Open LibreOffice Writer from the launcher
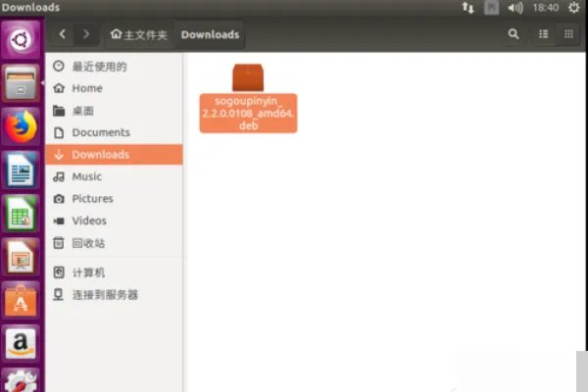Screen dimensions: 588x392 click(x=21, y=170)
